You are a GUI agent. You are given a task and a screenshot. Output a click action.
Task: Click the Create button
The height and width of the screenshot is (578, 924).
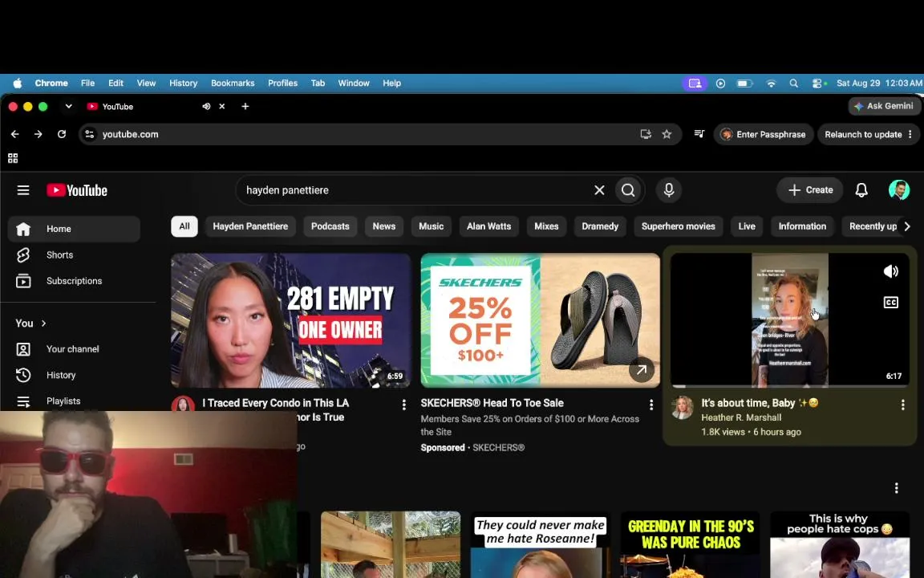[x=810, y=190]
